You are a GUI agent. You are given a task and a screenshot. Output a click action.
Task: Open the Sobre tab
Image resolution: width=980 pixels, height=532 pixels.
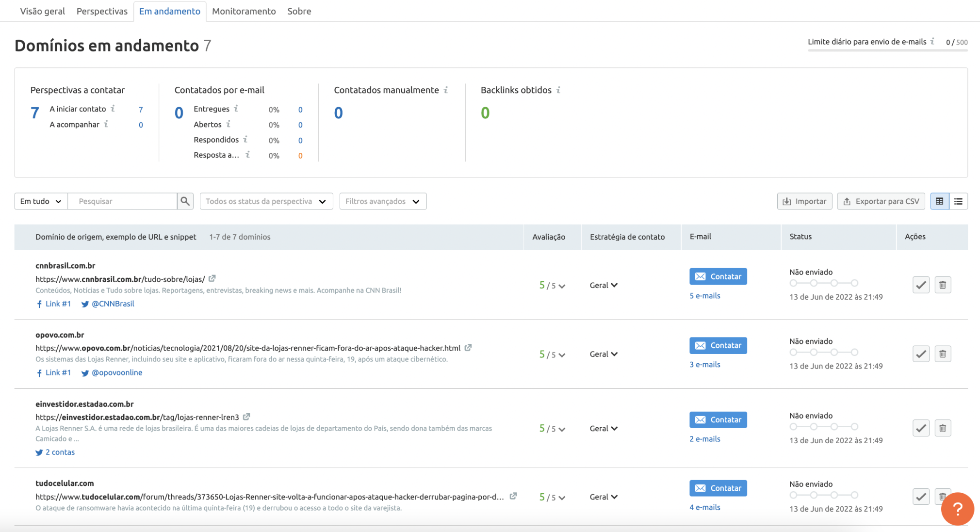coord(299,11)
